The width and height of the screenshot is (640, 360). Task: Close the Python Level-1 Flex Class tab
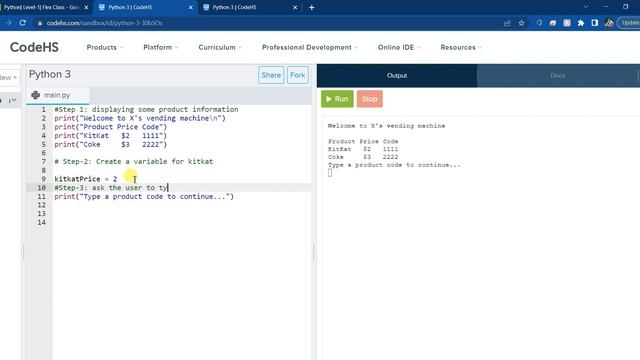pyautogui.click(x=86, y=7)
